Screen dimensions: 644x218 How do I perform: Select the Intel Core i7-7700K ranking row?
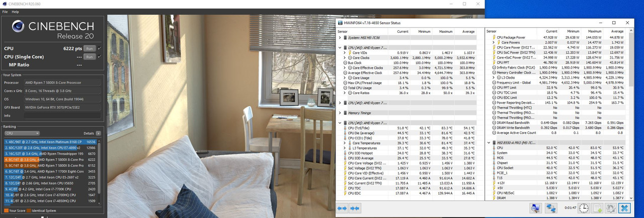click(x=50, y=189)
